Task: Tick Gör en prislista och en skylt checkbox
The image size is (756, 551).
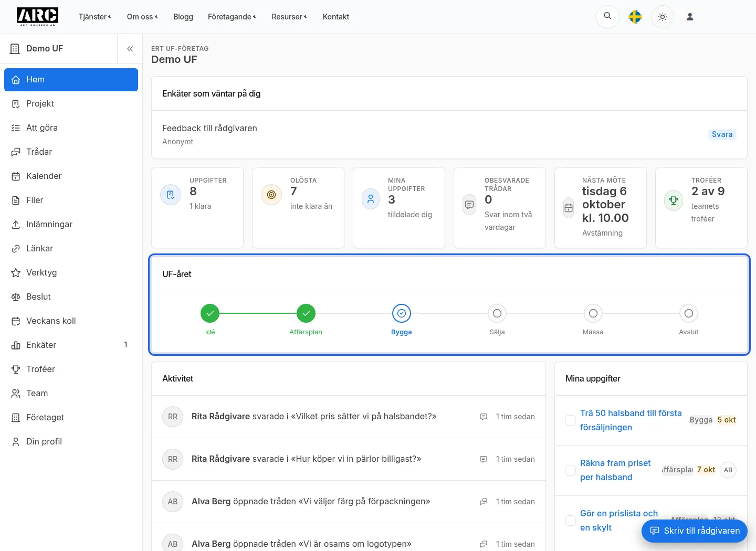Action: 571,521
